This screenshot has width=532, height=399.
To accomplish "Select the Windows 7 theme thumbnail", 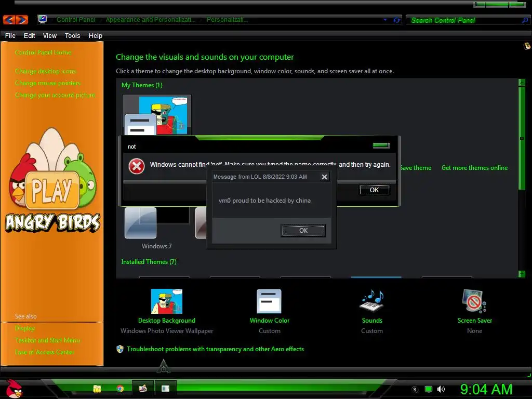I will [x=156, y=223].
